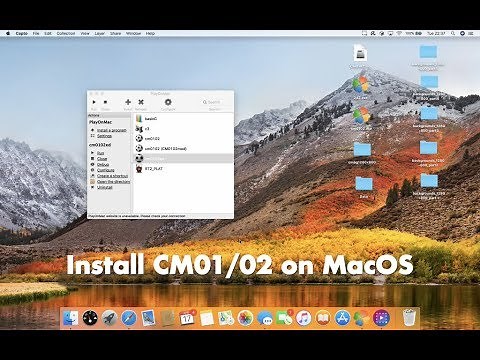This screenshot has height=360, width=480.
Task: Open Launchpad rocket icon in the Dock
Action: [x=109, y=318]
